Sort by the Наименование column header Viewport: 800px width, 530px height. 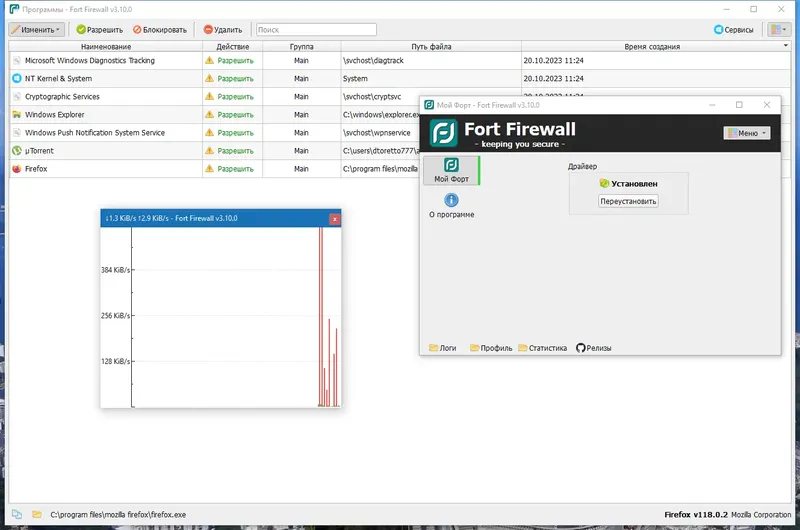click(x=106, y=46)
